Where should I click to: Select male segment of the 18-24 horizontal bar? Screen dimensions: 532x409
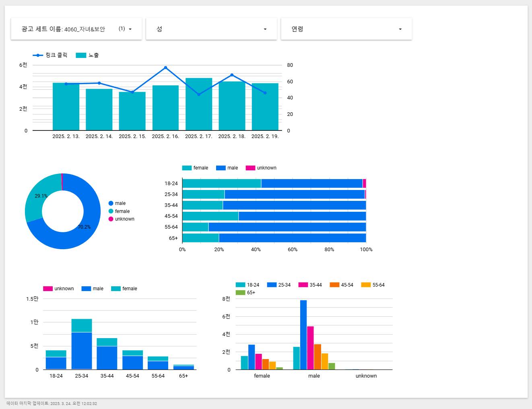[312, 184]
